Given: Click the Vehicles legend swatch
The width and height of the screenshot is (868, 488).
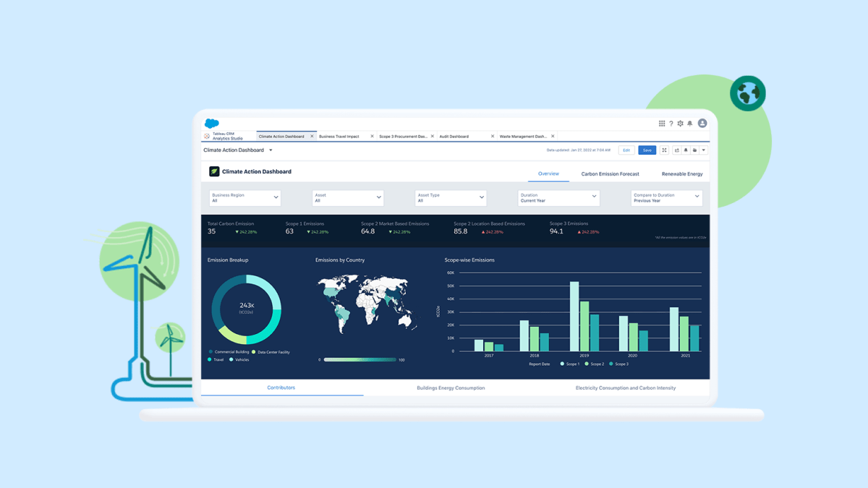Looking at the screenshot, I should (231, 359).
